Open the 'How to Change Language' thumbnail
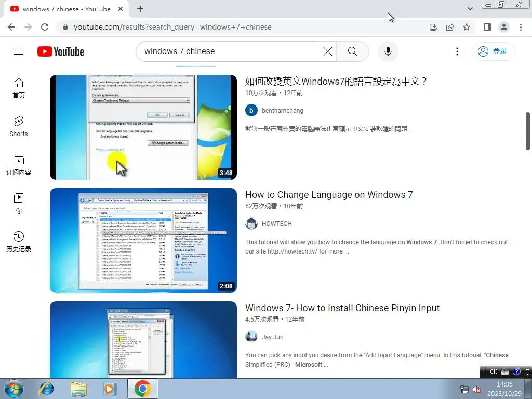Image resolution: width=532 pixels, height=399 pixels. pos(143,241)
